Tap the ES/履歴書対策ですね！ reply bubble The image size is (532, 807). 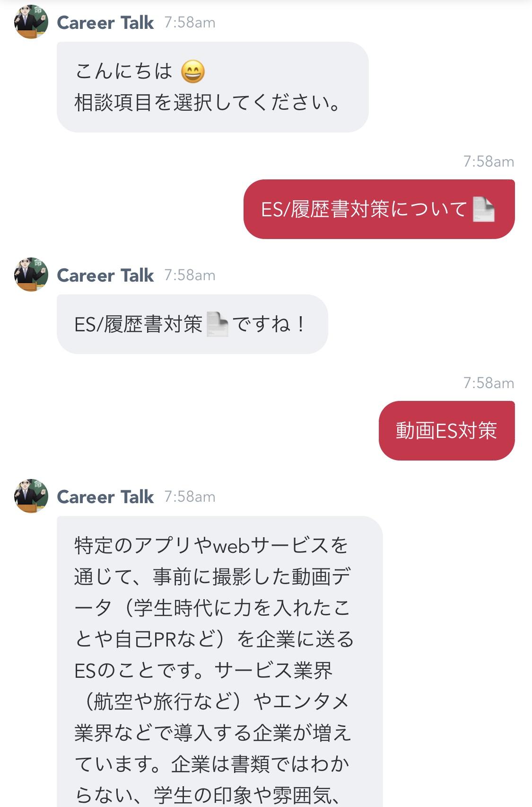pos(192,324)
